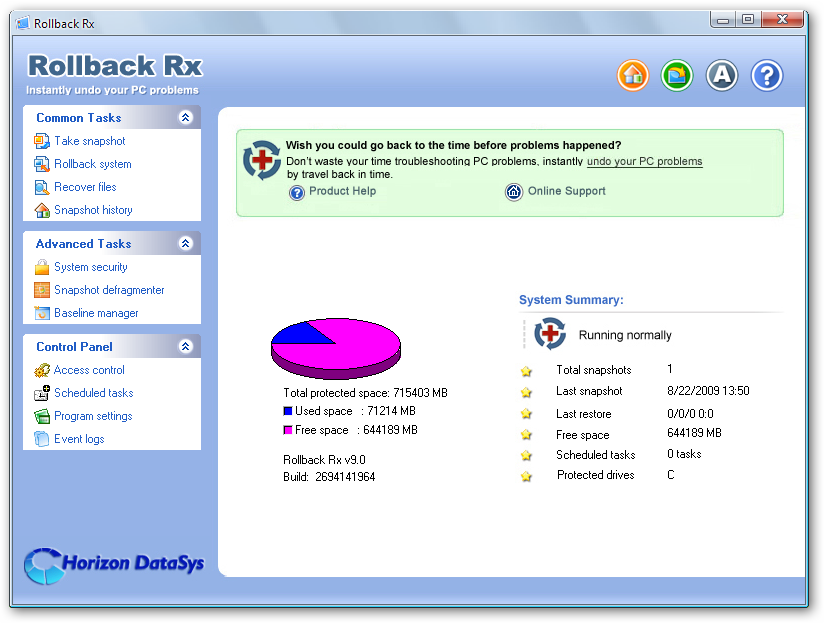Click the Scheduled tasks calendar icon
The width and height of the screenshot is (824, 623).
[42, 393]
